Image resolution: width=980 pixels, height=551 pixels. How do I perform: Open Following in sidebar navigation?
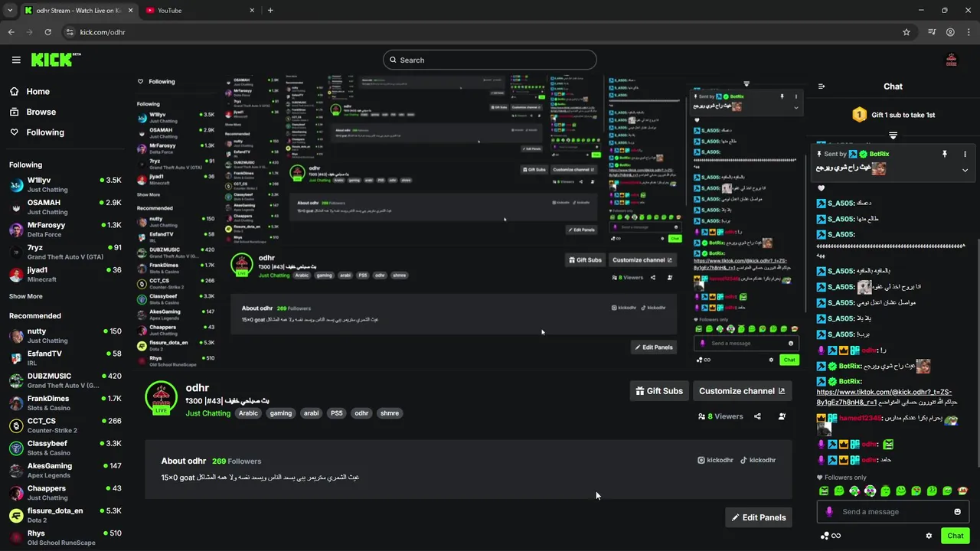[37, 132]
